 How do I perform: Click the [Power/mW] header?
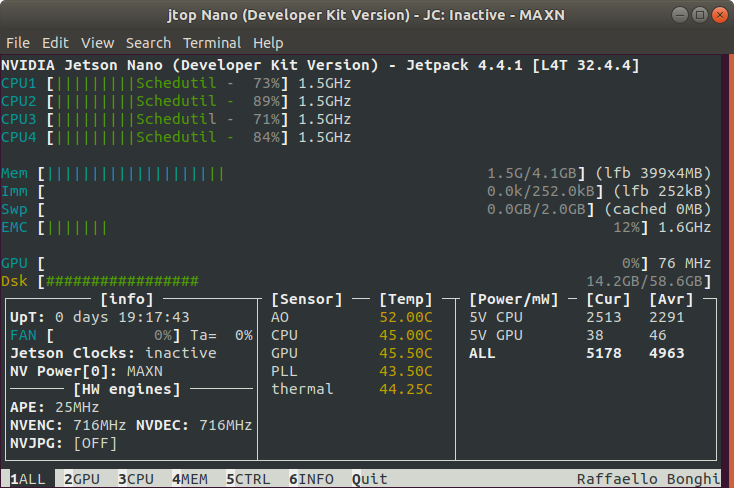click(514, 299)
